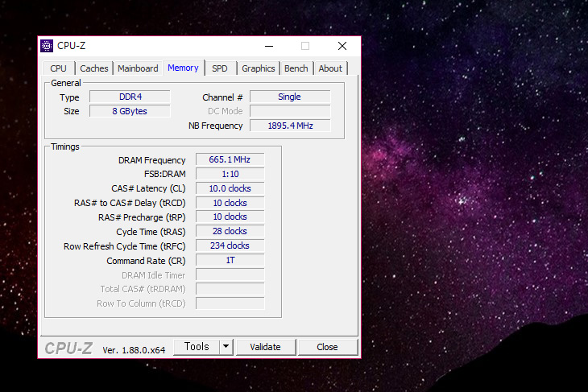Expand the Tools dropdown arrow
Image resolution: width=588 pixels, height=392 pixels.
[x=226, y=347]
